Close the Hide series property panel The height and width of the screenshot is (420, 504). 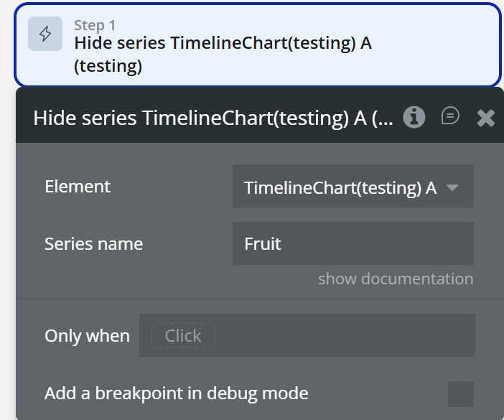[486, 118]
